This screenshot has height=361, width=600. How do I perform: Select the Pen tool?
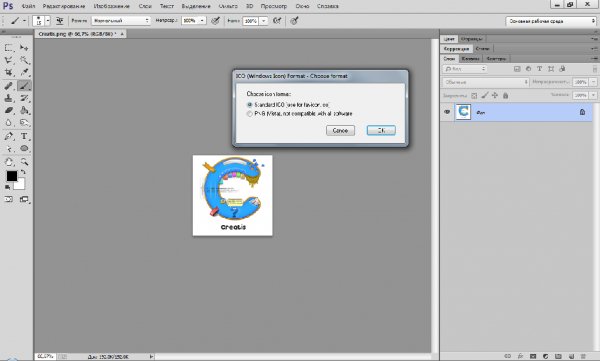[8, 136]
